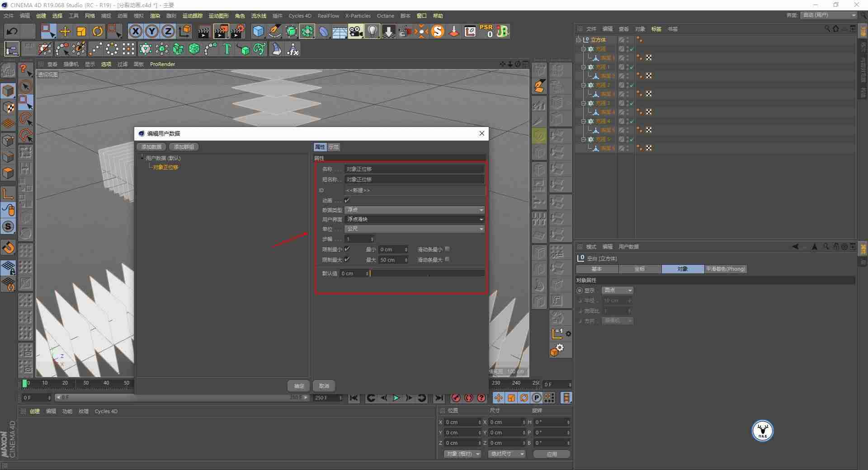Click the timeline ruler at frame 30
Image resolution: width=868 pixels, height=470 pixels.
[86, 383]
